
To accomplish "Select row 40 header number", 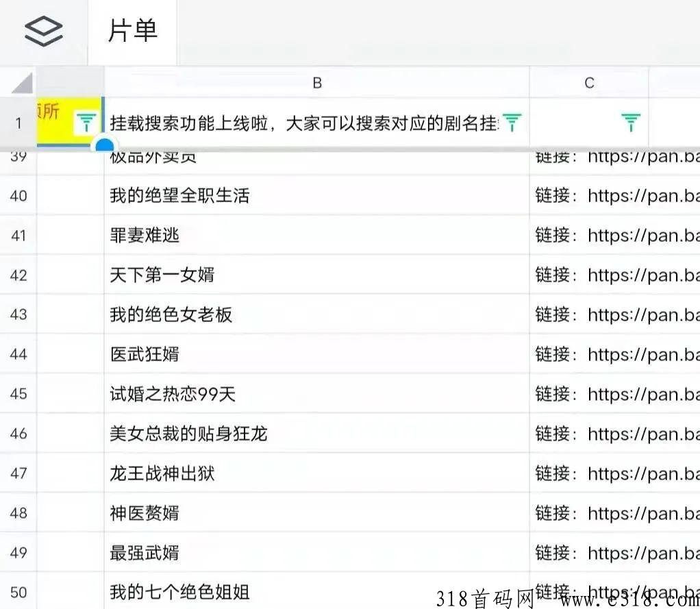I will [18, 195].
